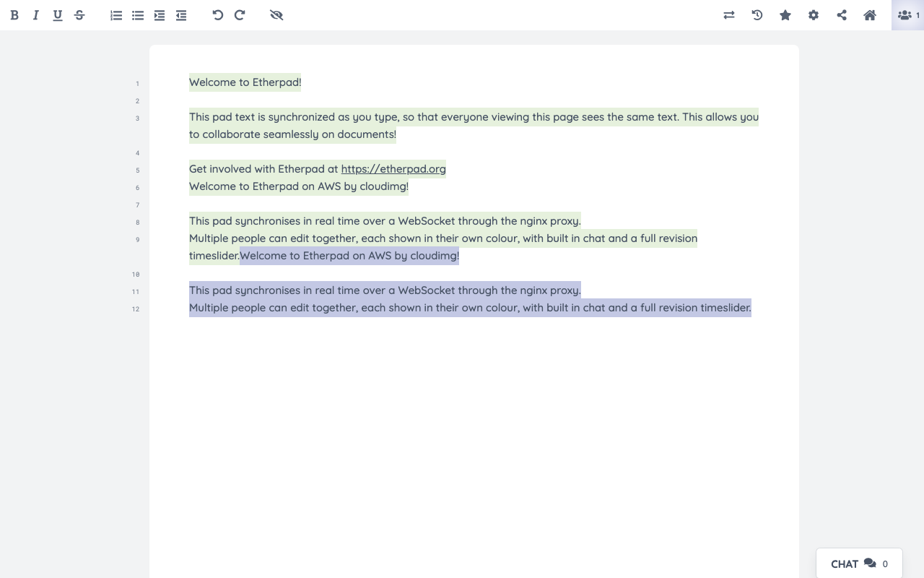924x578 pixels.
Task: Toggle italic formatting
Action: [x=36, y=15]
